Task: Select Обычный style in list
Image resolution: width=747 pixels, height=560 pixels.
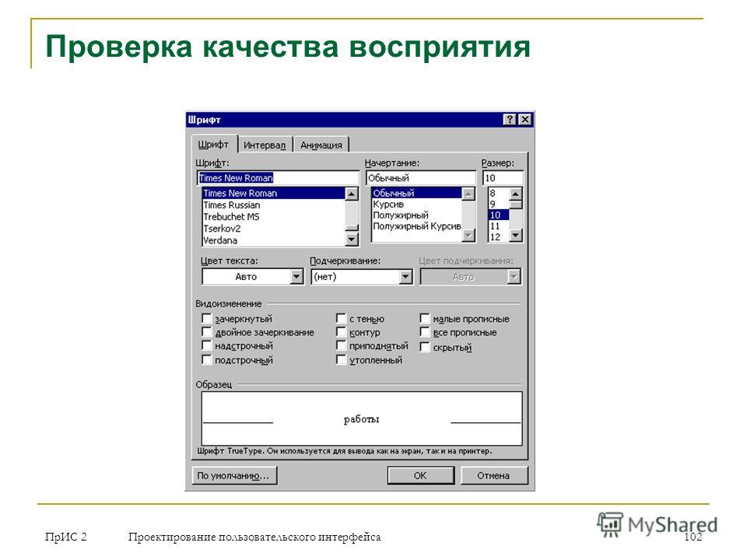Action: pos(417,193)
